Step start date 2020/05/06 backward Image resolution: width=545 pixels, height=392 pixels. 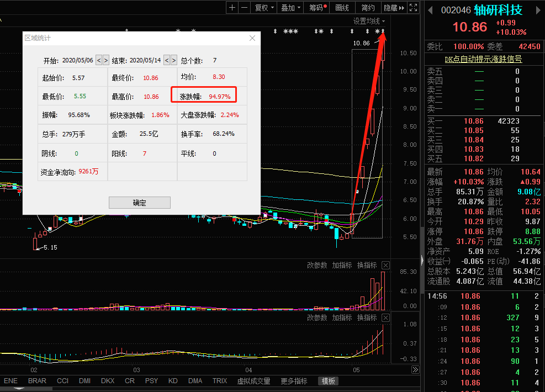[99, 60]
